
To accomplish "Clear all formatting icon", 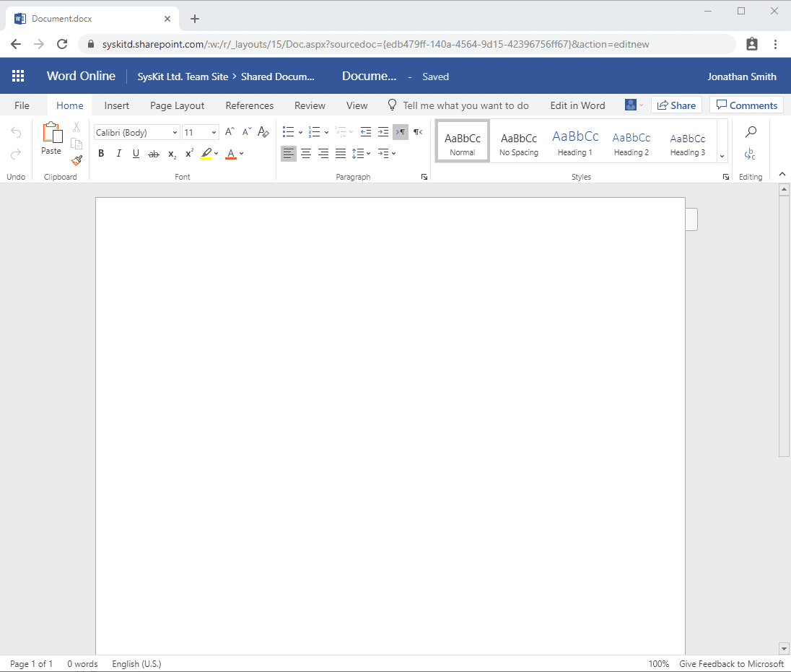I will [x=263, y=132].
